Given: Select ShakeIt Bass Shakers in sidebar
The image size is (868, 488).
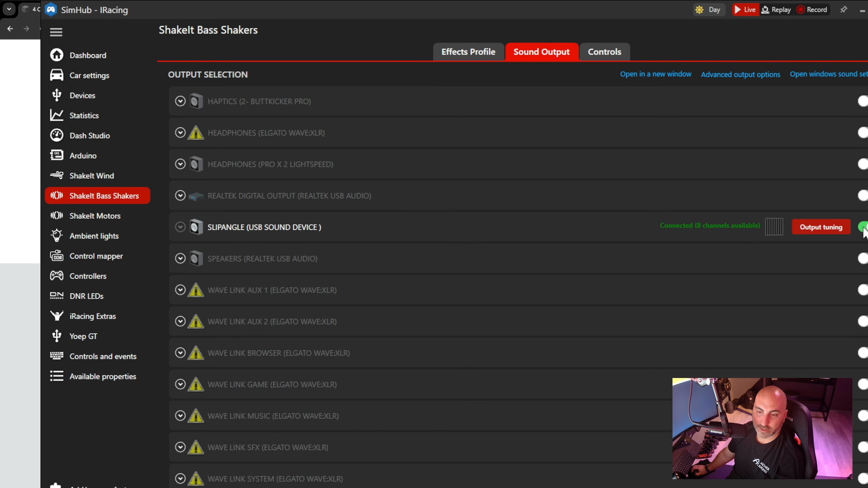Looking at the screenshot, I should tap(97, 196).
